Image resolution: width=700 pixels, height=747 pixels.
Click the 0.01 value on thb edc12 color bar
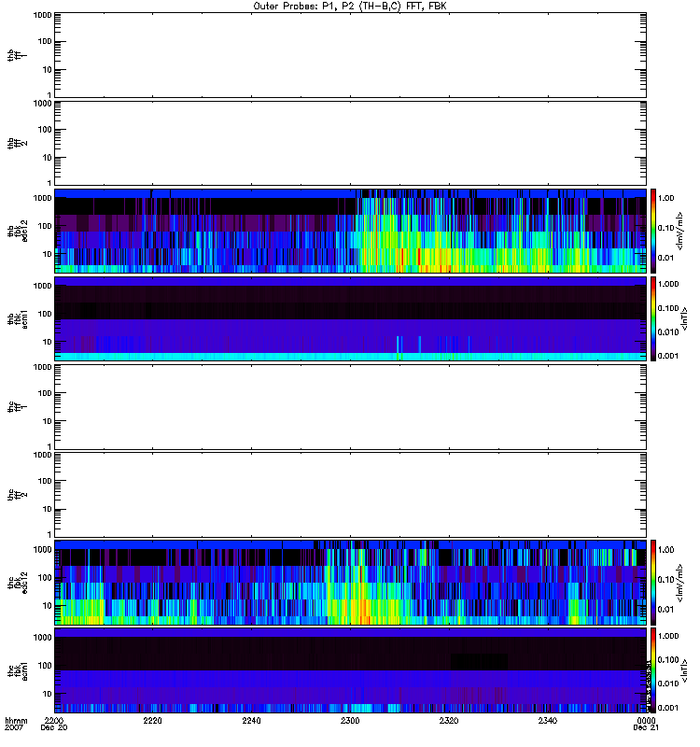point(665,258)
